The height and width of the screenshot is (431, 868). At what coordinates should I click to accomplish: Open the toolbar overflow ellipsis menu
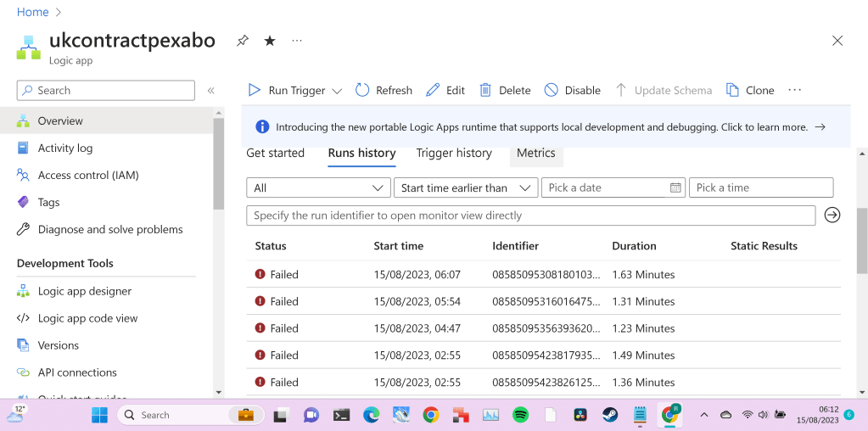click(x=795, y=90)
